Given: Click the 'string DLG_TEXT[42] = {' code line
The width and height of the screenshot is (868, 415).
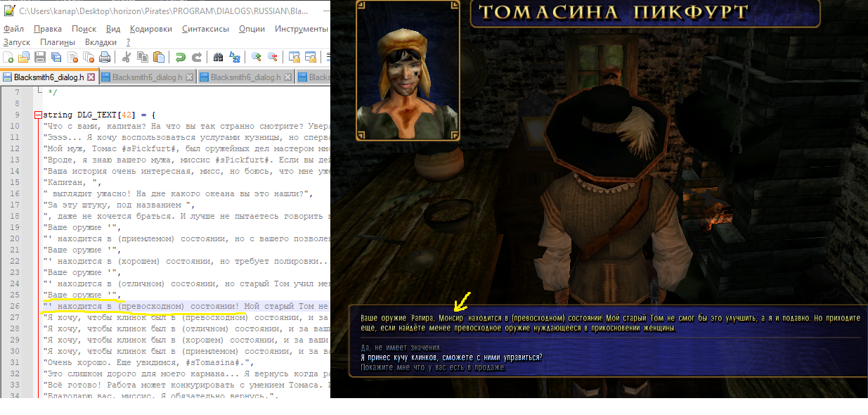Looking at the screenshot, I should (98, 115).
